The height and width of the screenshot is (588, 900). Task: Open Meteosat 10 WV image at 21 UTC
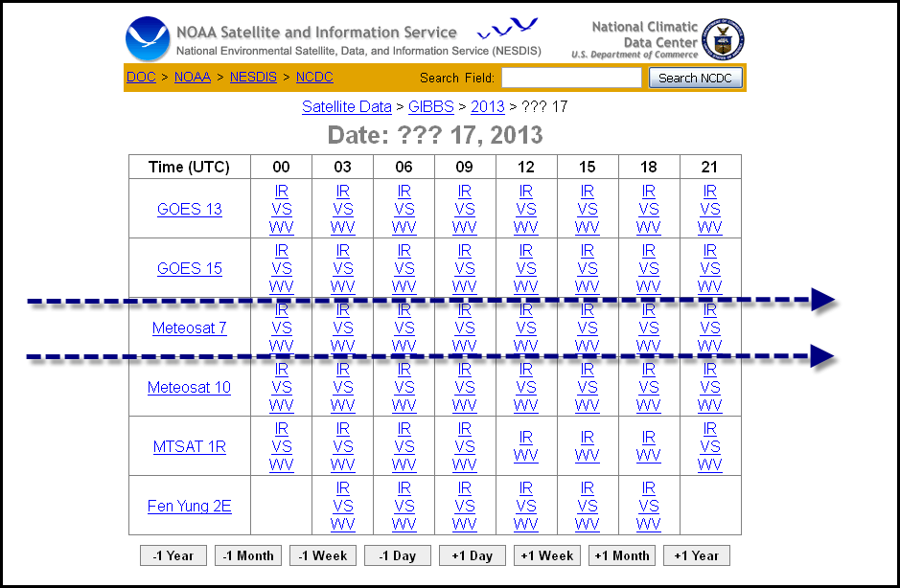[x=710, y=405]
